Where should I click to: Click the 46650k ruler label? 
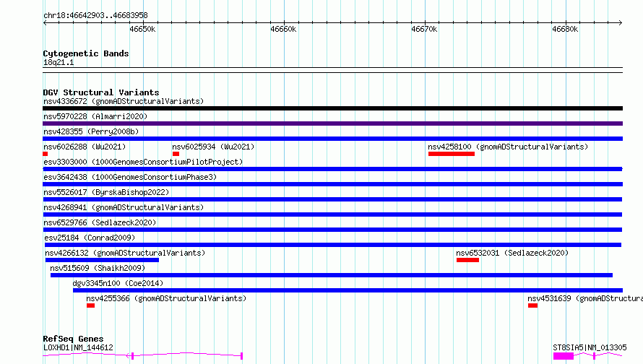point(142,29)
